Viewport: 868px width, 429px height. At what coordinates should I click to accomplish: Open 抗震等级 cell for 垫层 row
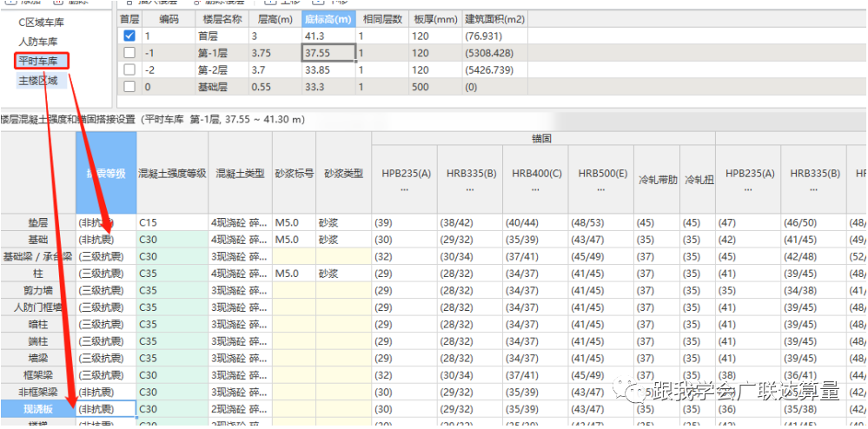click(x=106, y=222)
